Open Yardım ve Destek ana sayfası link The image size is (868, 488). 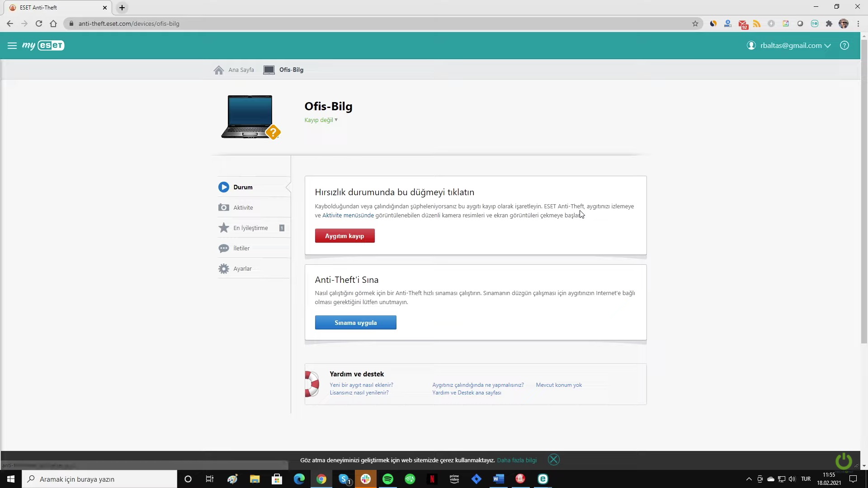466,393
